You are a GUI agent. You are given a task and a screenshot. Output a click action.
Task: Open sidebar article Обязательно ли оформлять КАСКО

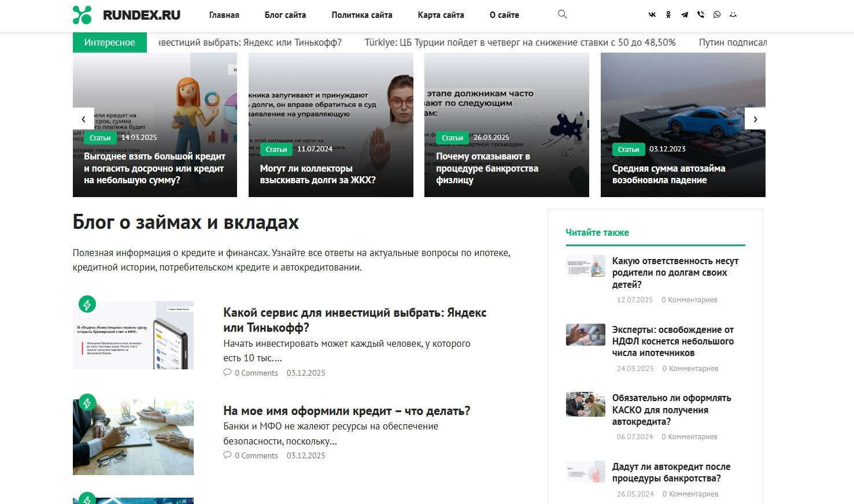[x=672, y=410]
